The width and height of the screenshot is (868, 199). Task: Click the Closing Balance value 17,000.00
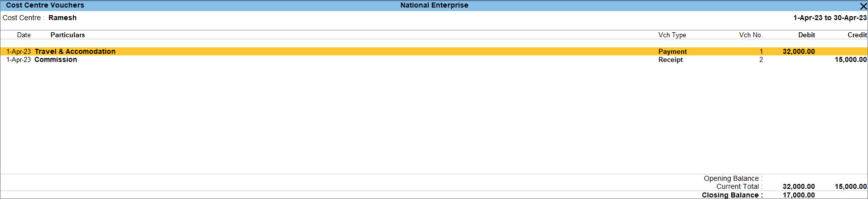click(x=798, y=195)
